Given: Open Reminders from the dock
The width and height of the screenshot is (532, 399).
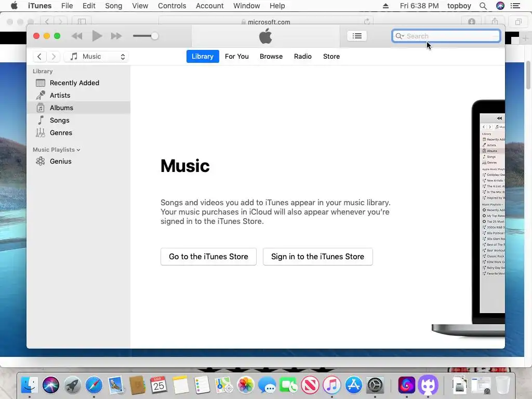Looking at the screenshot, I should tap(202, 385).
